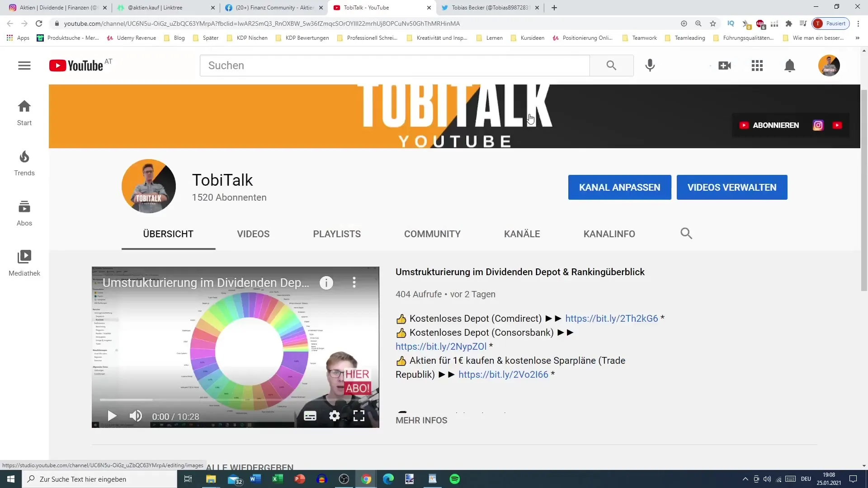Open video player settings gear

335,416
